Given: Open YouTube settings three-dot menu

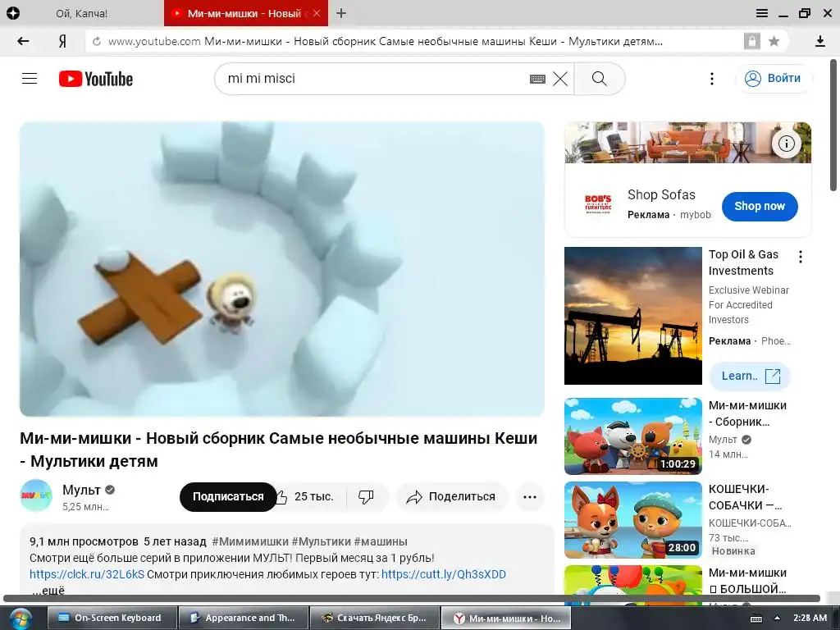Looking at the screenshot, I should coord(711,79).
